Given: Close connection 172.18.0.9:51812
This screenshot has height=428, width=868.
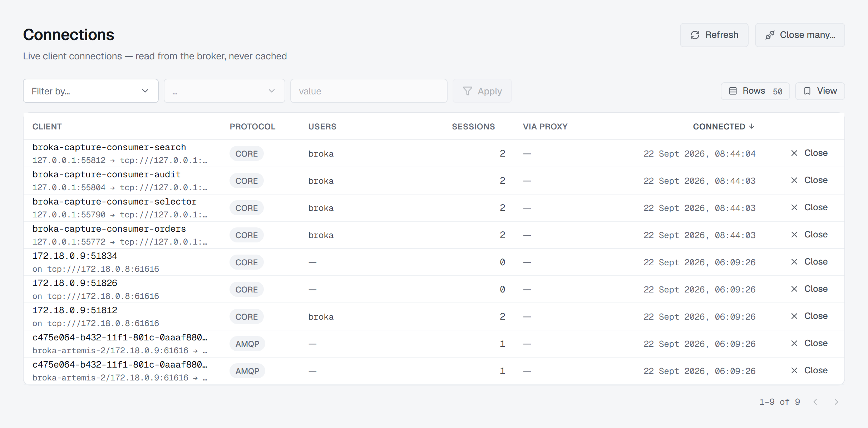Looking at the screenshot, I should pyautogui.click(x=809, y=316).
